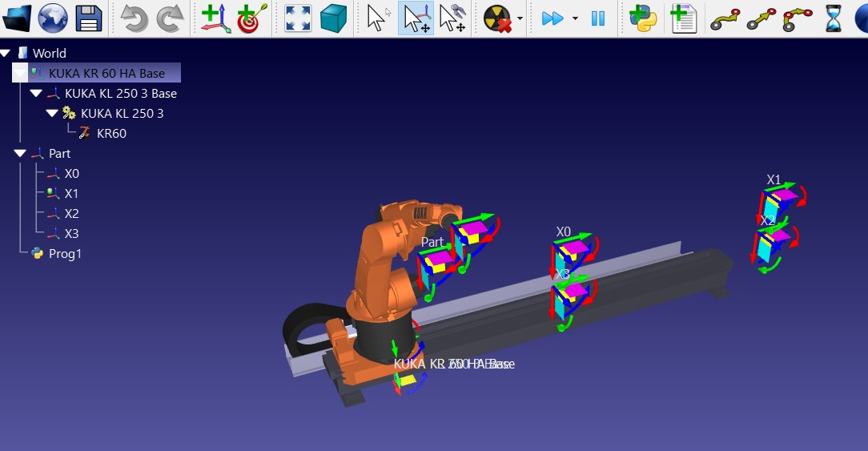Select the X1 frame in the tree
Screen dimensions: 868x451
71,194
